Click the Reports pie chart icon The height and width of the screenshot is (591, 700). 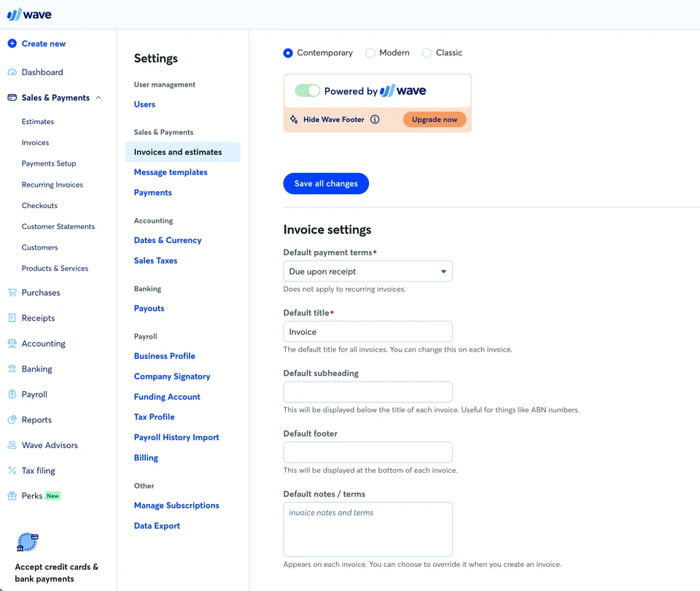coord(12,420)
